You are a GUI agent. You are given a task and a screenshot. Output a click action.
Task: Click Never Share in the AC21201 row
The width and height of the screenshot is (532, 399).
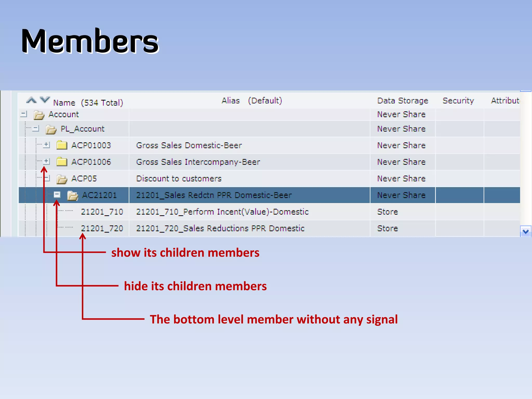tap(401, 195)
